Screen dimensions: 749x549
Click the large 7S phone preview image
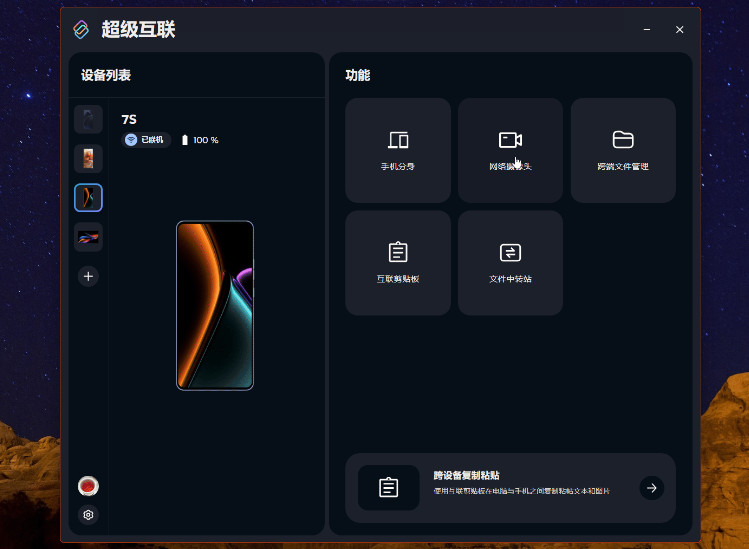tap(215, 305)
